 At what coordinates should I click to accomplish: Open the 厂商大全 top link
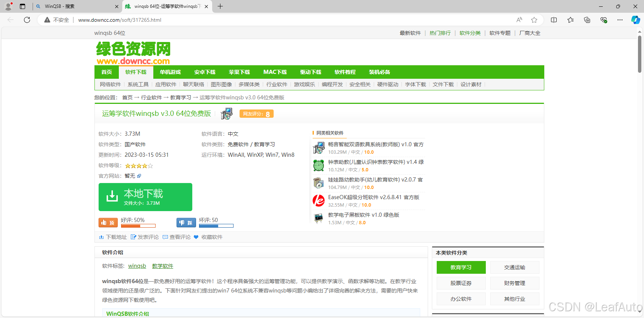(530, 33)
